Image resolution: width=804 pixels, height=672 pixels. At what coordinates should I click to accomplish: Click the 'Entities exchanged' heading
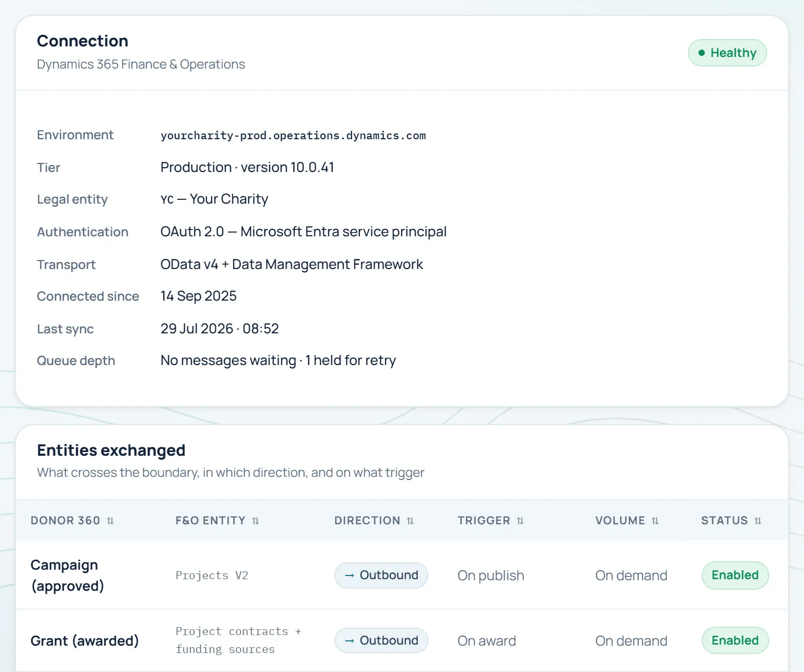111,450
